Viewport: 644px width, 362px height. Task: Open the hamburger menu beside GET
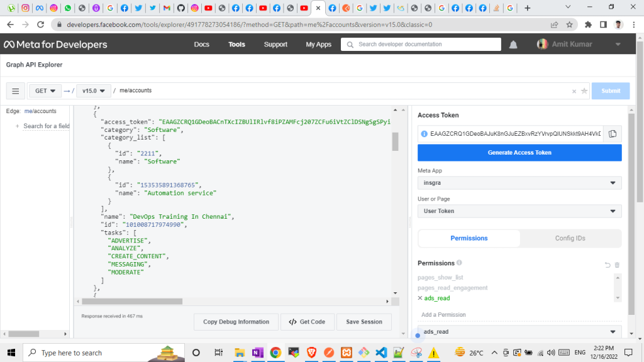pyautogui.click(x=15, y=90)
